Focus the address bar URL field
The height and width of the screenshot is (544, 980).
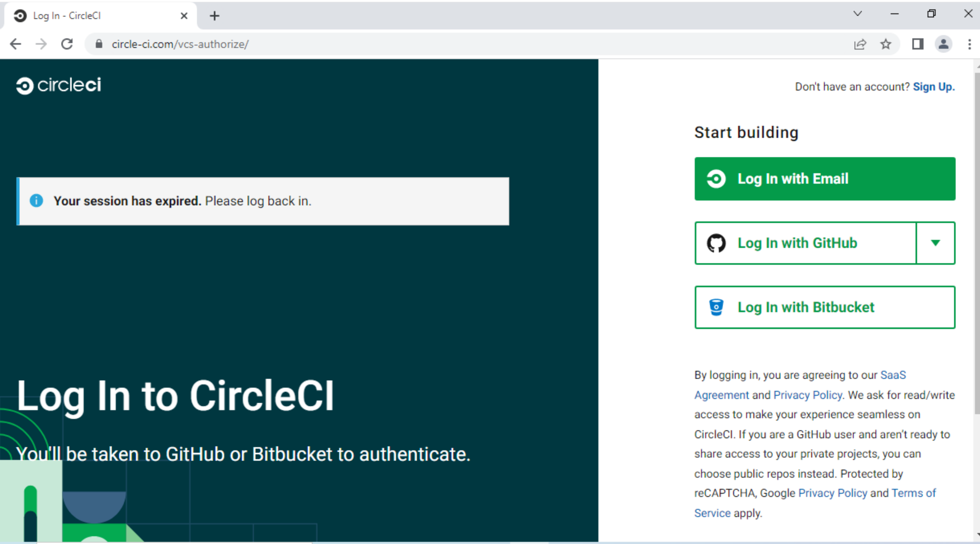tap(471, 44)
